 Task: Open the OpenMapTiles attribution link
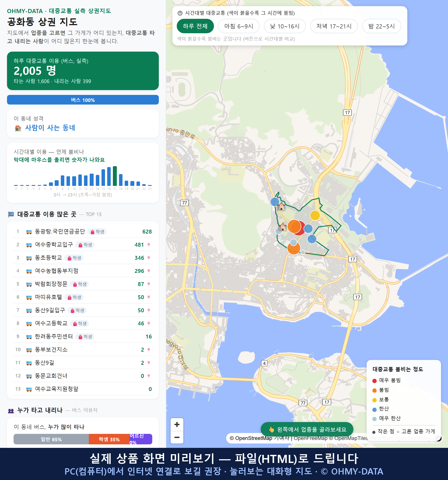[348, 438]
